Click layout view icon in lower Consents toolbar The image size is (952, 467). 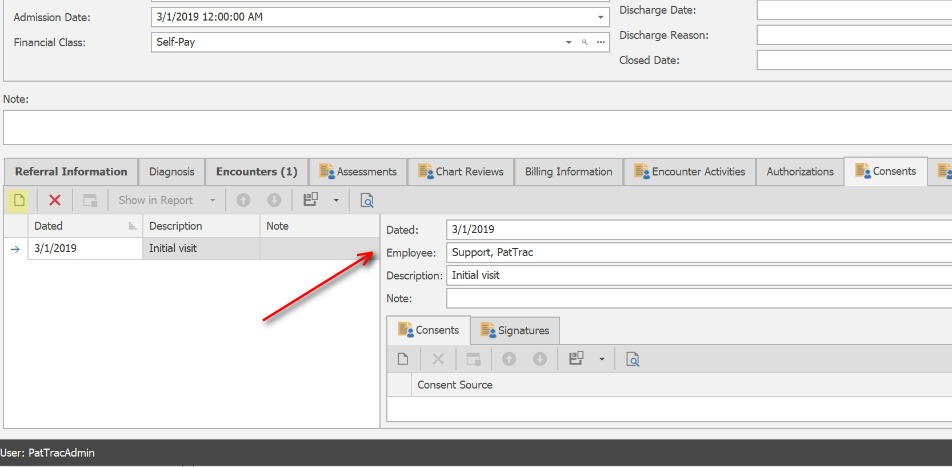(x=576, y=359)
